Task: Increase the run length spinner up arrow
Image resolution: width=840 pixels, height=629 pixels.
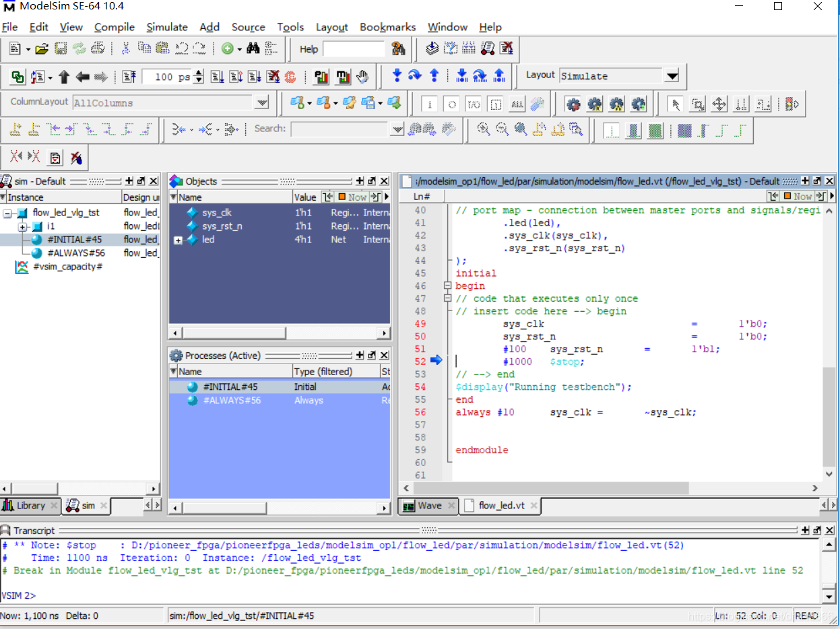Action: tap(199, 73)
